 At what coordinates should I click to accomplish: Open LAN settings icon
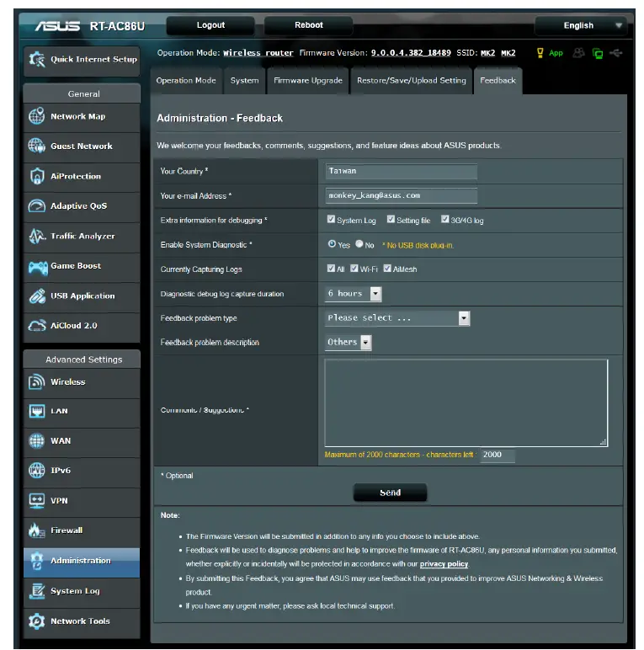(36, 411)
